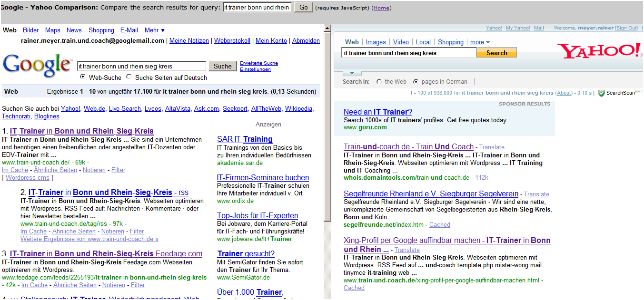Open Erweiterte Suche link
The width and height of the screenshot is (644, 300).
259,63
